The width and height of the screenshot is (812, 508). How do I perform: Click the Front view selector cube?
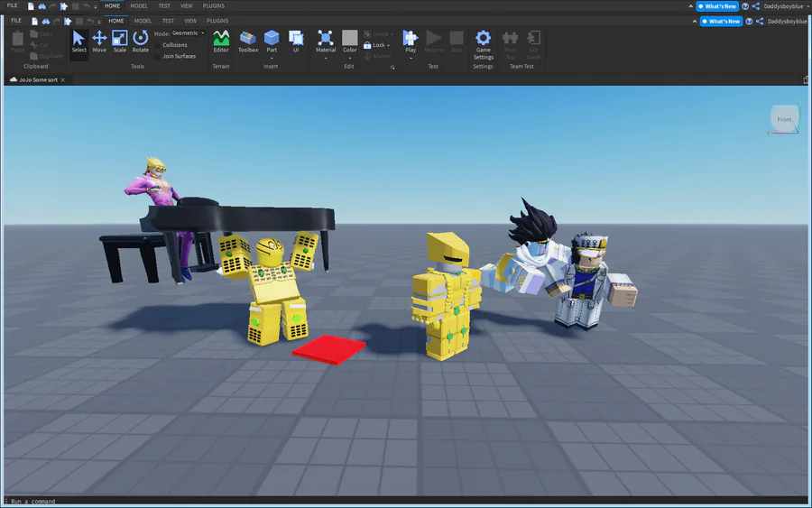[784, 119]
